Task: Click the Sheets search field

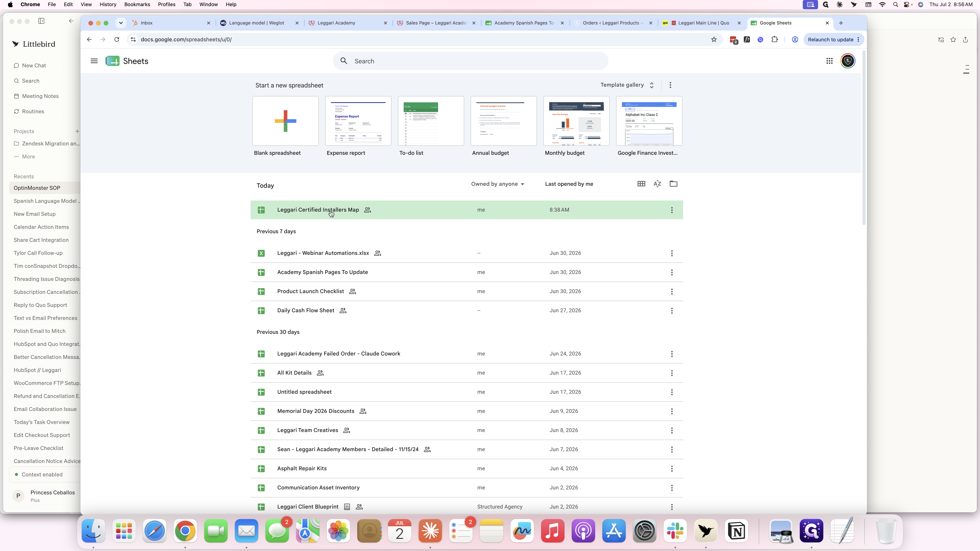Action: (471, 61)
